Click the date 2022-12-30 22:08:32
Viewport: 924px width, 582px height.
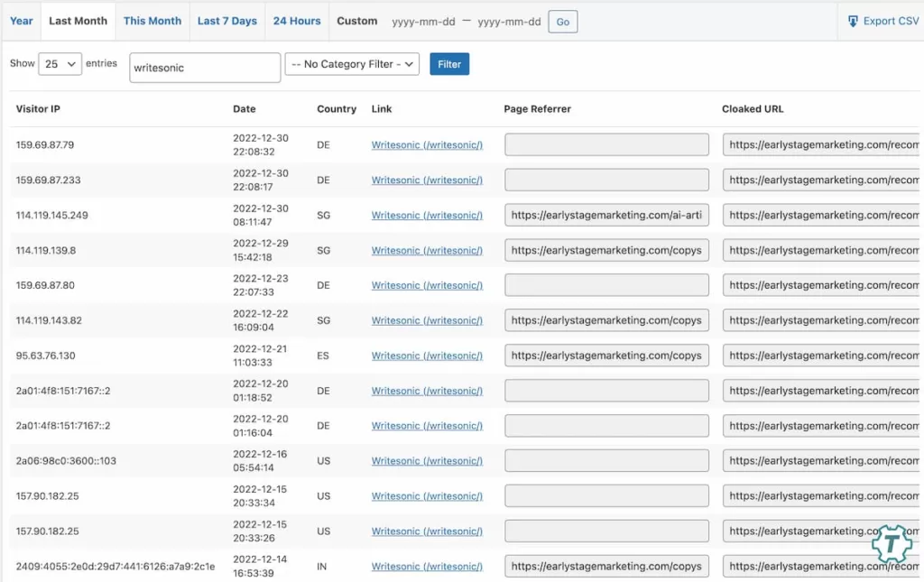coord(261,145)
